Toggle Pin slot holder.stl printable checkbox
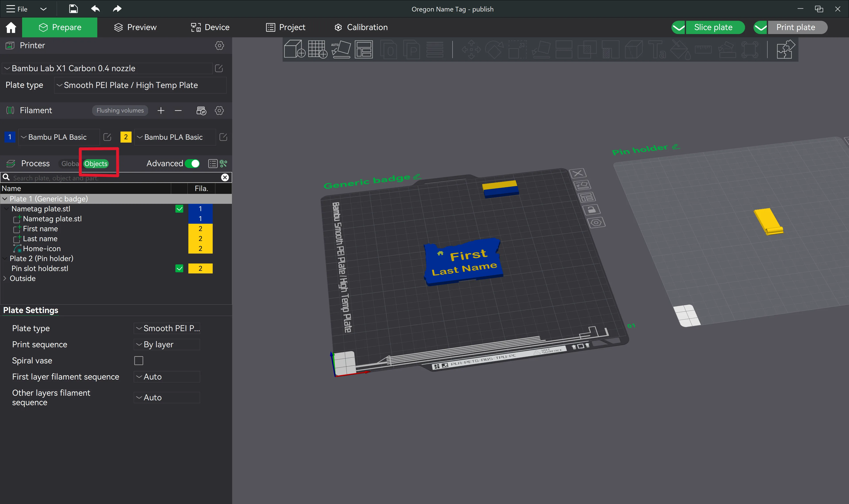849x504 pixels. [x=179, y=268]
